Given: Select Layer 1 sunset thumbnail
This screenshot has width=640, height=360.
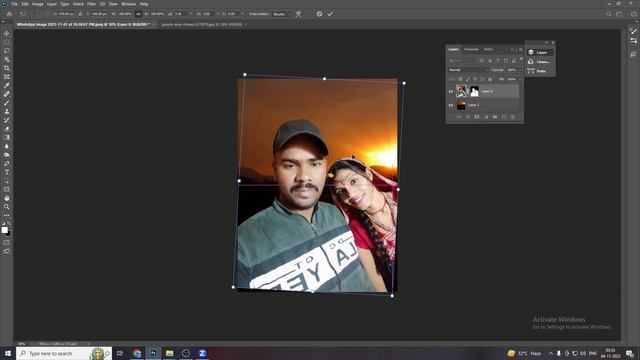Looking at the screenshot, I should tap(461, 105).
